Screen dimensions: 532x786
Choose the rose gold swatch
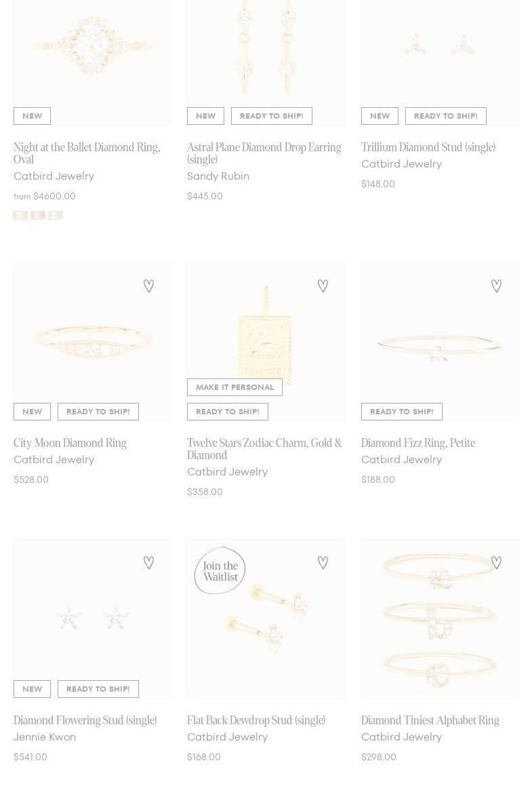click(x=38, y=215)
